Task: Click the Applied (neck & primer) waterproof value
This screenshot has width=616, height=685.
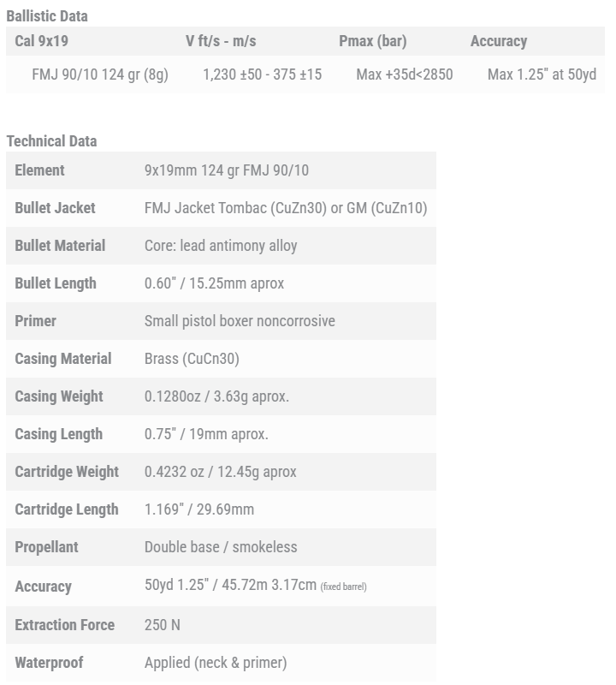Action: click(216, 663)
